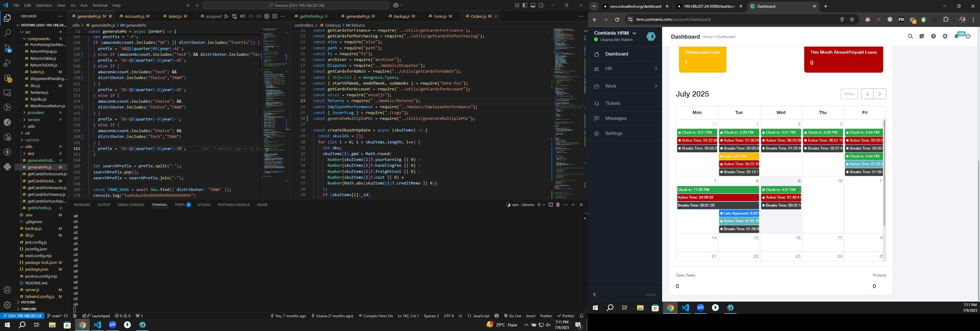Screen dimensions: 980x331
Task: Click Split Editor Right icon in editor toolbar
Action: coord(275,16)
